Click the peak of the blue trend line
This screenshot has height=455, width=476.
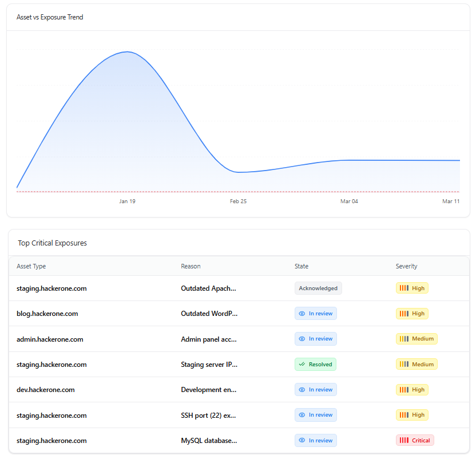[x=127, y=52]
